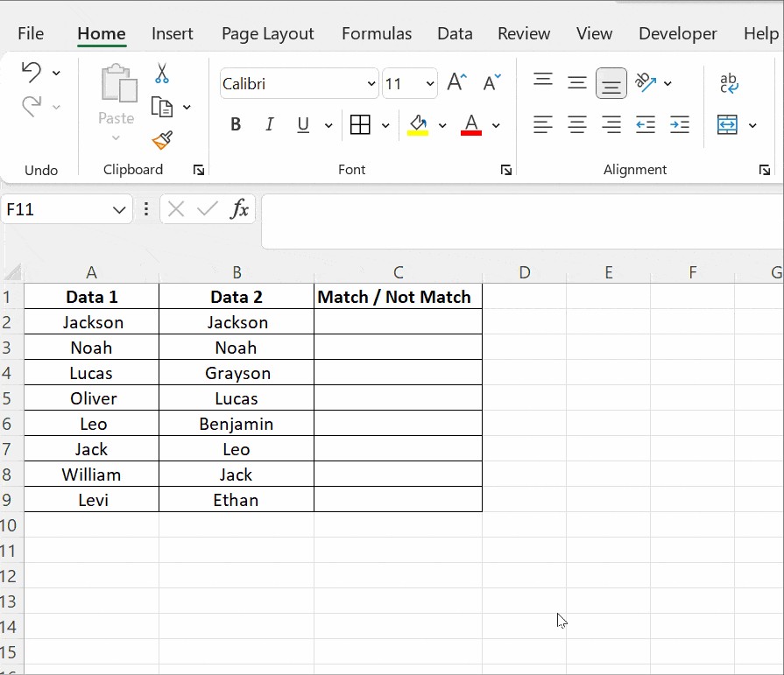Toggle the Bottom Align button
Viewport: 784px width, 675px height.
coord(611,83)
